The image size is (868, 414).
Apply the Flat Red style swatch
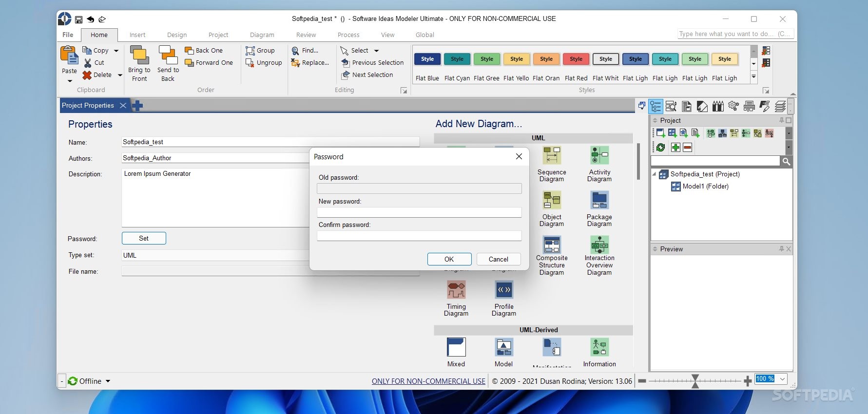[576, 59]
